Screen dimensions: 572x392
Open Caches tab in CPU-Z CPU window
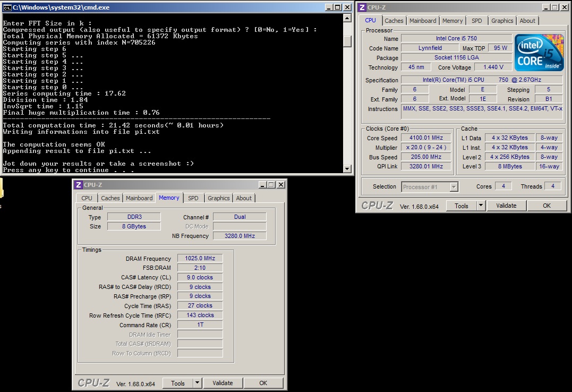(394, 21)
